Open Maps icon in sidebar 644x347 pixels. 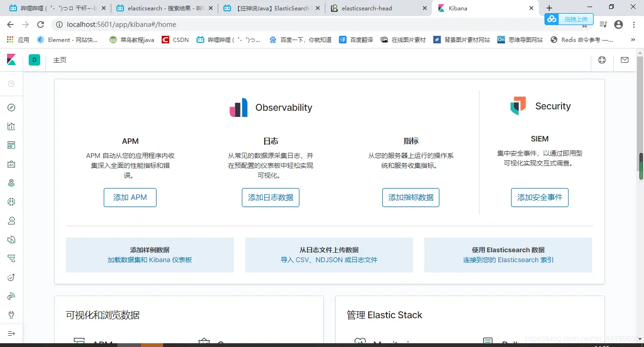(x=11, y=183)
